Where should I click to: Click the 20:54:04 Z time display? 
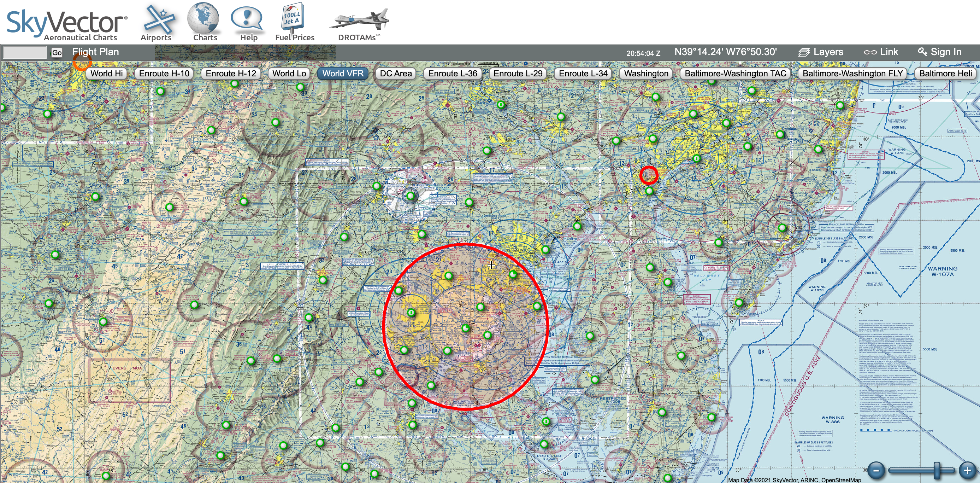[x=643, y=53]
